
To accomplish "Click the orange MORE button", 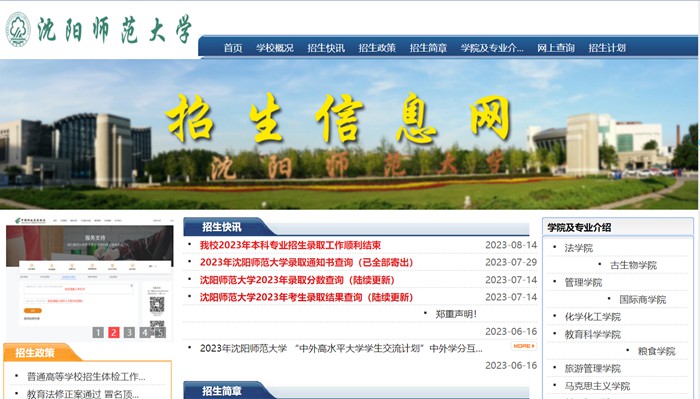I will coord(524,346).
